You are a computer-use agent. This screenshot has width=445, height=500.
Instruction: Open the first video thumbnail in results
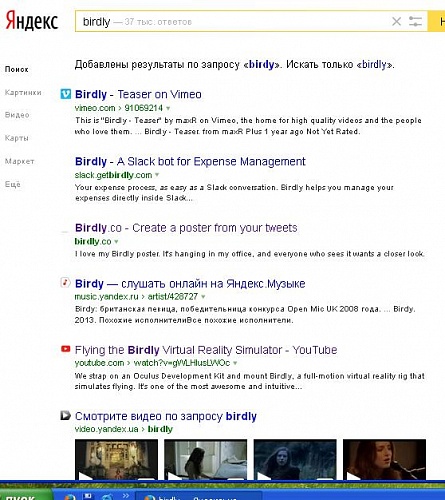116,460
